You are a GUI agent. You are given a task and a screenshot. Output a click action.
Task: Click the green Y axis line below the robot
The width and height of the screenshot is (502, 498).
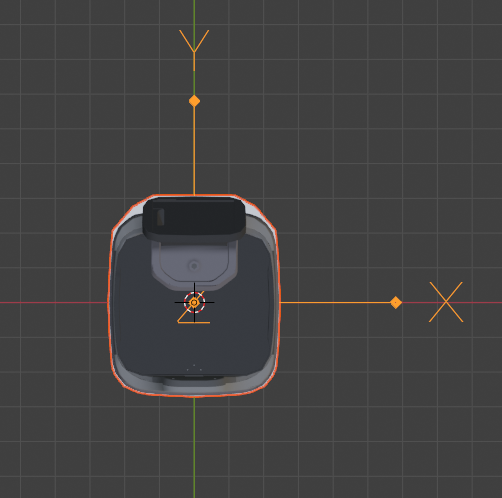[194, 447]
